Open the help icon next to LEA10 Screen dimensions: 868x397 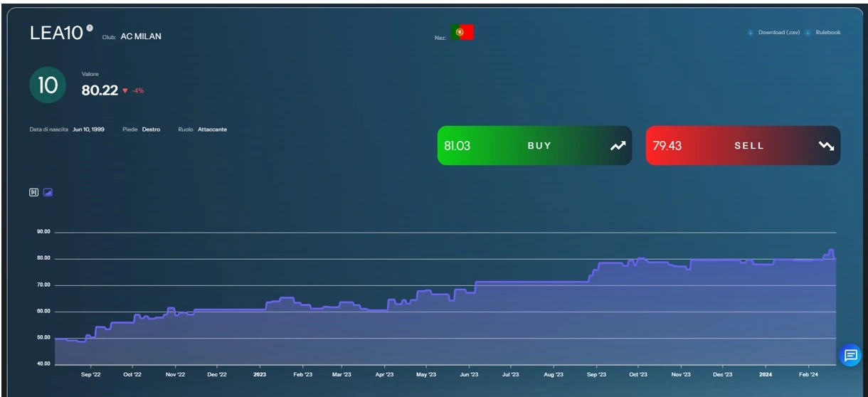(90, 28)
